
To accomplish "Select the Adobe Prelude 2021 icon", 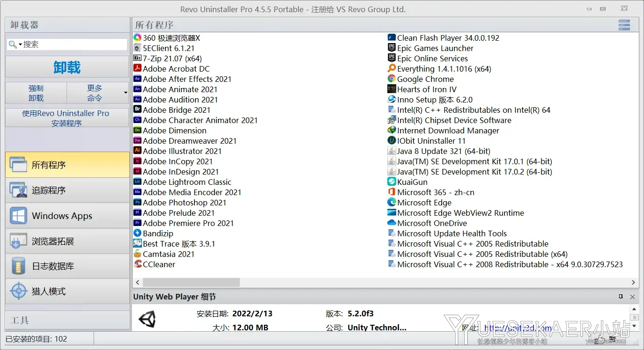I will (137, 212).
